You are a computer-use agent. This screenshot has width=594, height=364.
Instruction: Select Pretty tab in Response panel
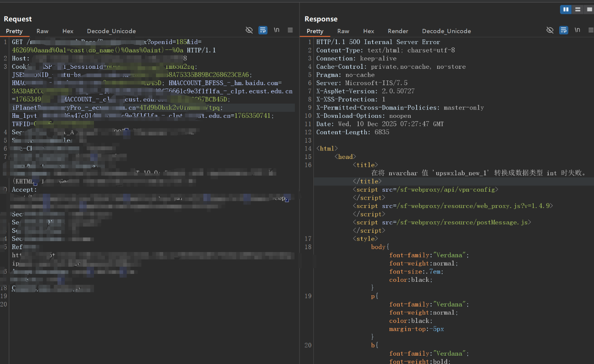[x=315, y=31]
